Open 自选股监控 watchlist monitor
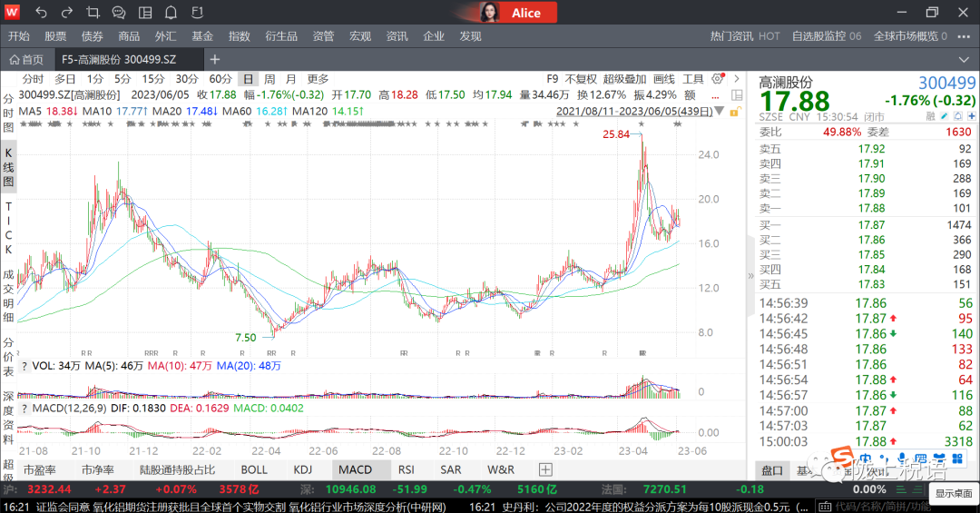Viewport: 980px width, 513px height. click(827, 36)
